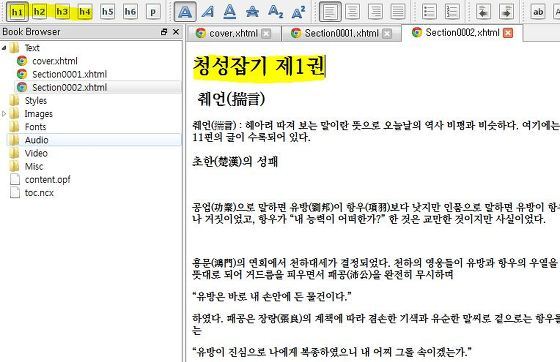560x362 pixels.
Task: Increase indent of paragraph
Action: 506,12
